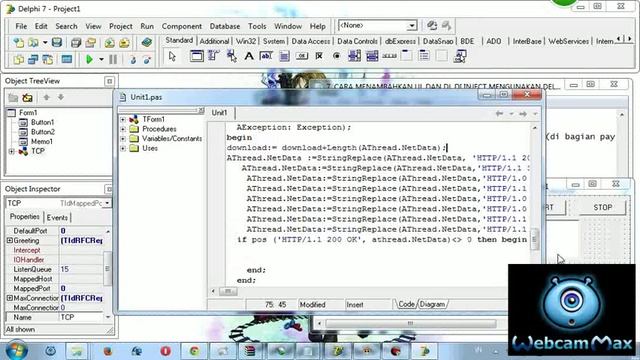Select the MainMenu component icon
The image size is (640, 360).
click(x=214, y=56)
